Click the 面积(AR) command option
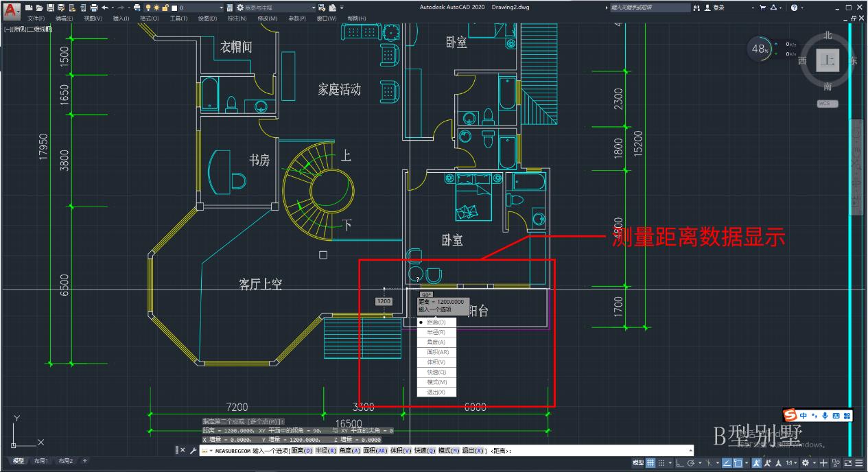Viewport: 868px width, 472px height. (x=437, y=352)
